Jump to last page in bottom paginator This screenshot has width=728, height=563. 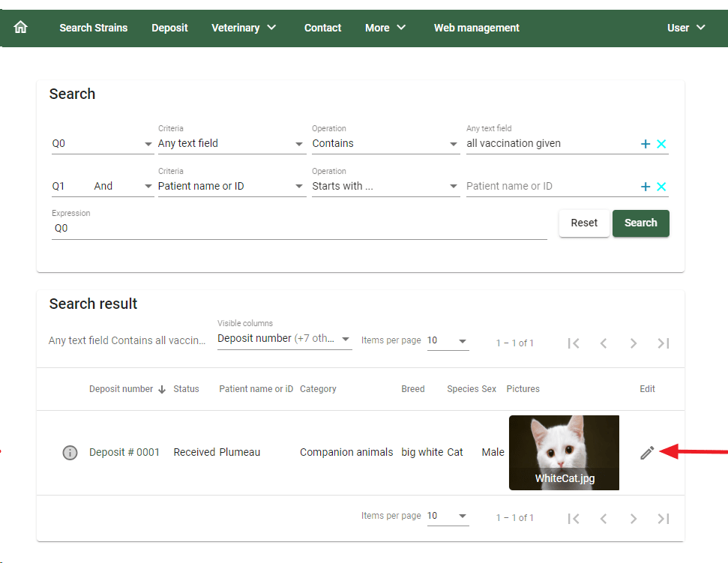click(x=663, y=519)
